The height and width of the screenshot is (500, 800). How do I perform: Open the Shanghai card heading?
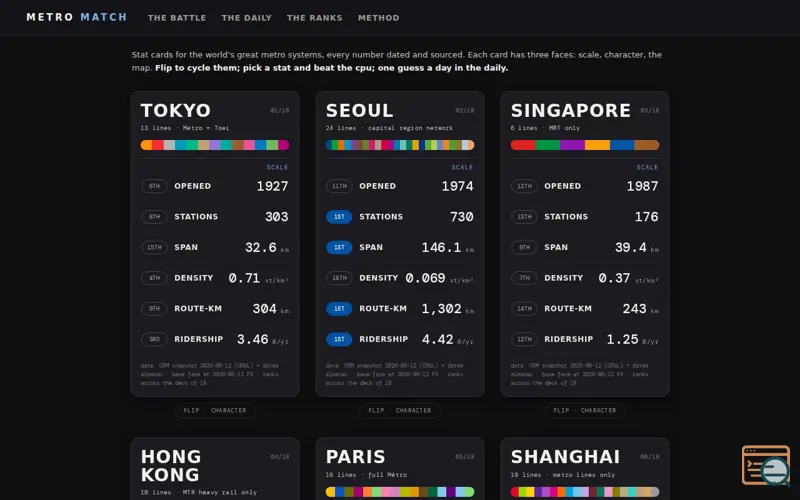[x=565, y=457]
